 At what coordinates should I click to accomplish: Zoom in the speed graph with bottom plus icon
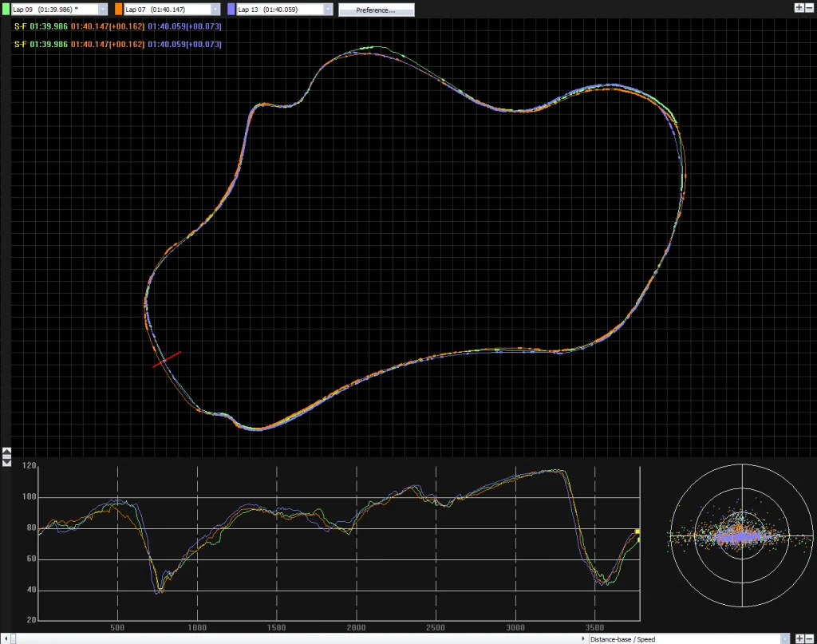pos(799,638)
